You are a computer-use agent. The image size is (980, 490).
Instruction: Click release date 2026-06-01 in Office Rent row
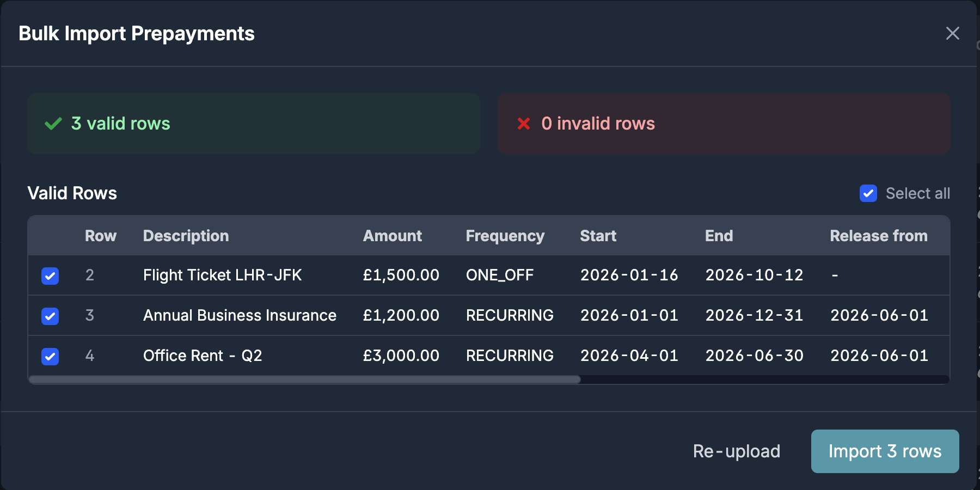879,356
